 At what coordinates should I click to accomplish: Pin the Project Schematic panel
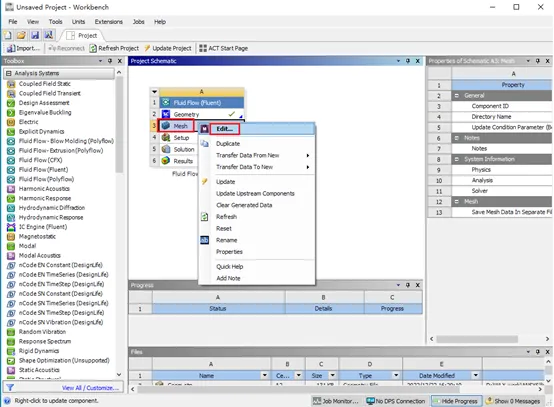point(408,61)
